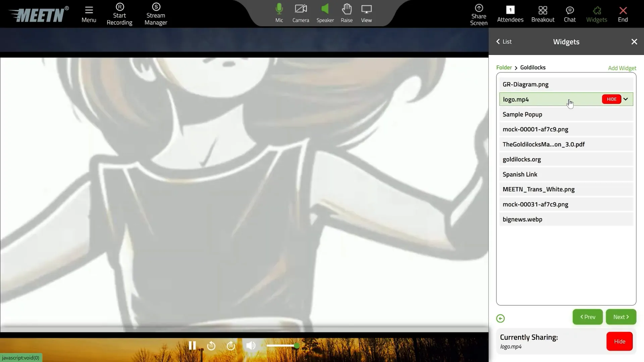Hide the currently shared logo.mp4
Image resolution: width=644 pixels, height=362 pixels.
(619, 341)
